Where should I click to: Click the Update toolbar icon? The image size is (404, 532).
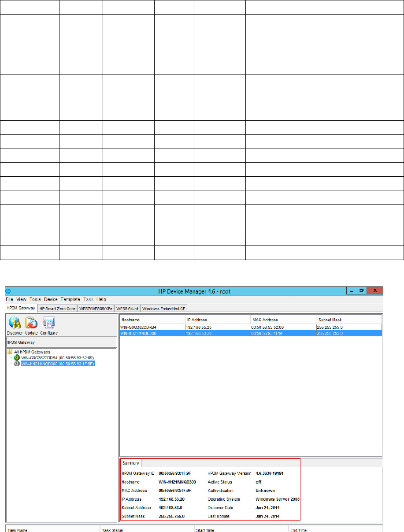click(x=31, y=323)
